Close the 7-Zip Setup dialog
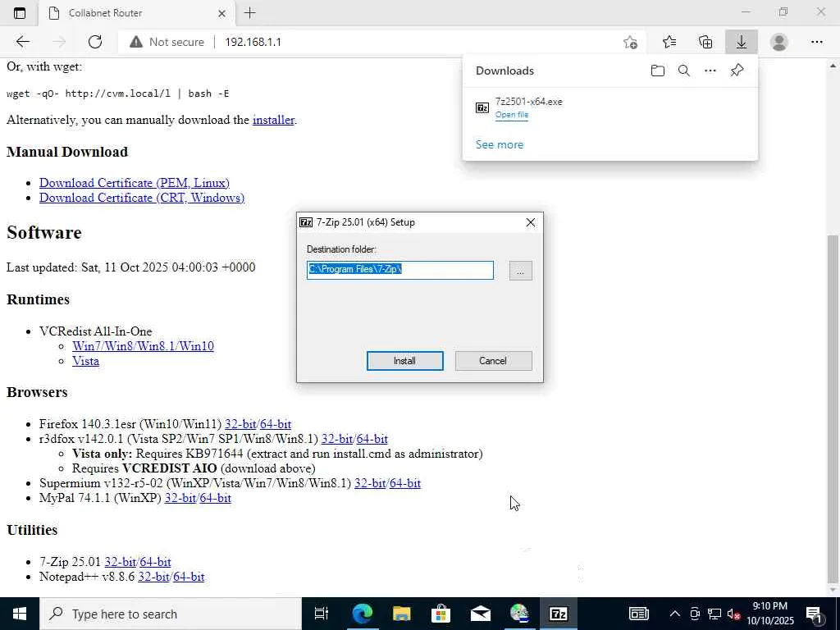Image resolution: width=840 pixels, height=630 pixels. tap(531, 222)
